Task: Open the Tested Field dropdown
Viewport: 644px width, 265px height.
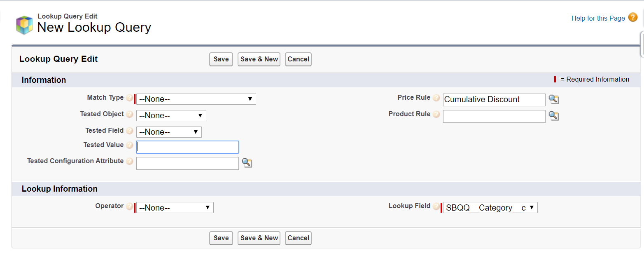Action: pyautogui.click(x=169, y=132)
